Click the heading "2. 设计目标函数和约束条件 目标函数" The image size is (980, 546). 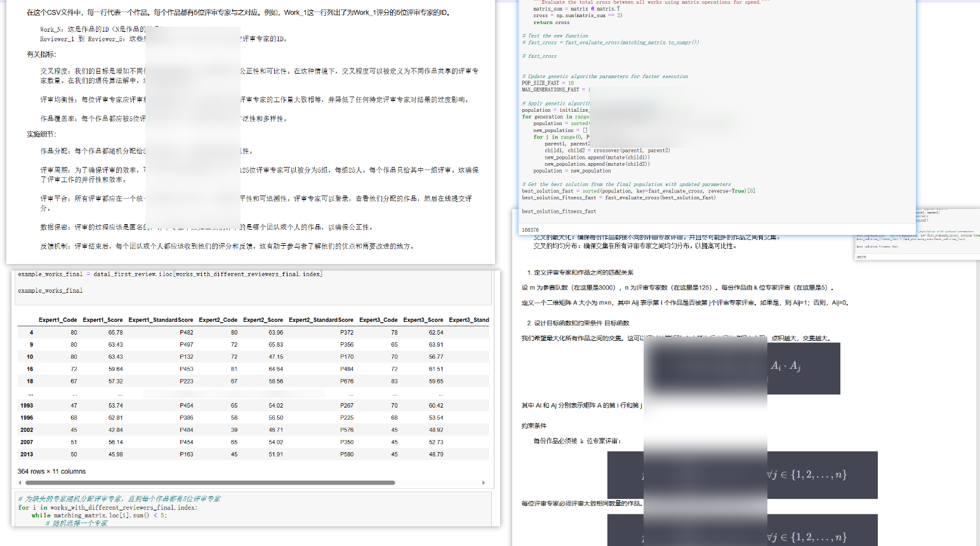click(578, 323)
